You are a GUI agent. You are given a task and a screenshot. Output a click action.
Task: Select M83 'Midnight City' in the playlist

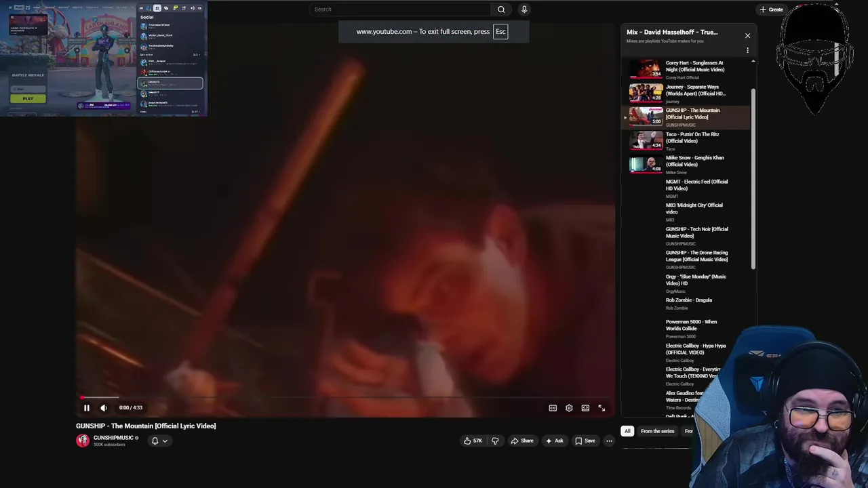click(x=686, y=211)
